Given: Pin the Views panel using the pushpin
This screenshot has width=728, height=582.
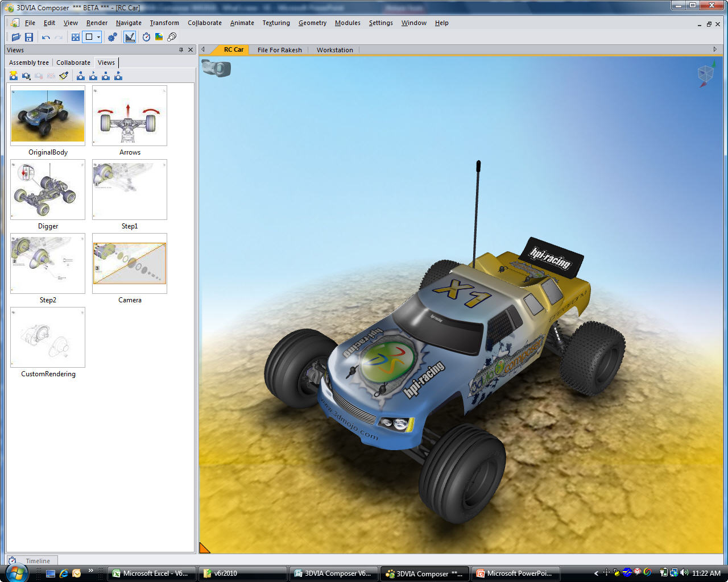Looking at the screenshot, I should point(181,50).
